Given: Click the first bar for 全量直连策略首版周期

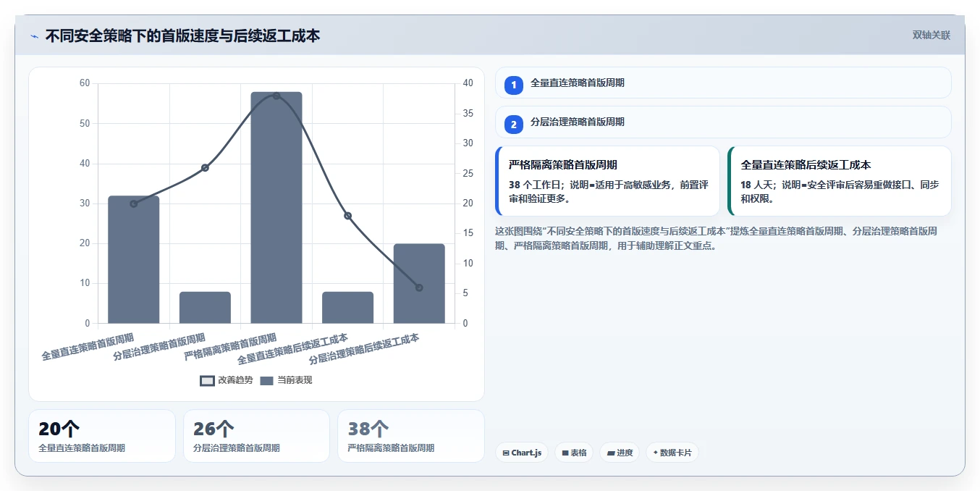Looking at the screenshot, I should pos(134,259).
